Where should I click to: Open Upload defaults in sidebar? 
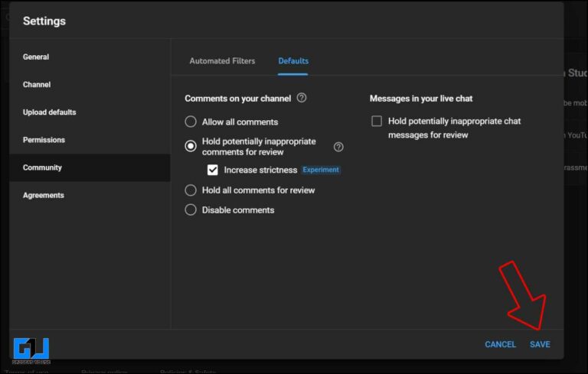tap(49, 112)
